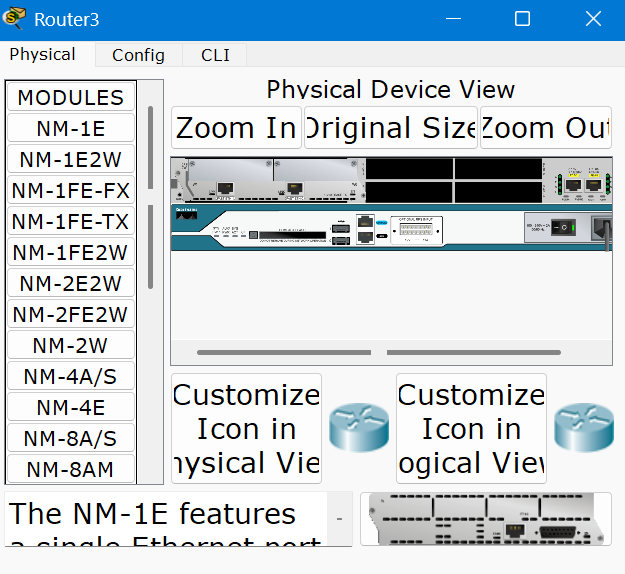
Task: Click the Packet Tracer icon in title bar
Action: (16, 19)
